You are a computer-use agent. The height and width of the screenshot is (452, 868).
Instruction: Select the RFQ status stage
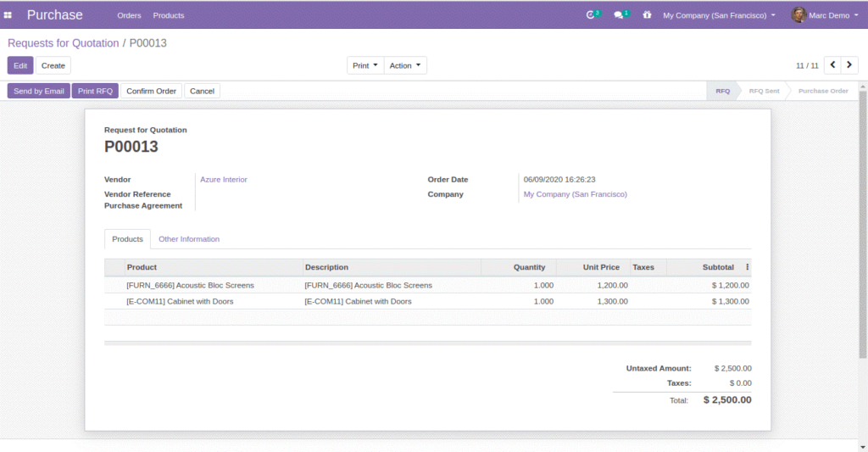722,91
